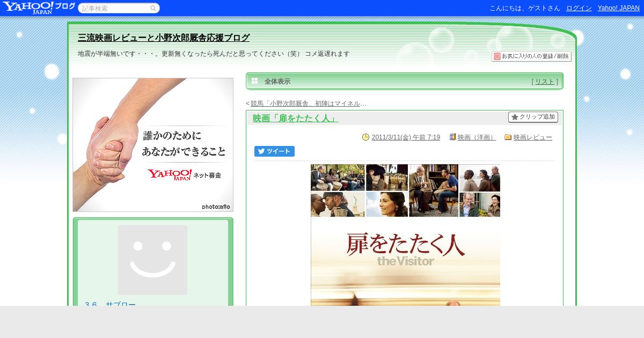
Task: Open the ログイン link
Action: (579, 8)
